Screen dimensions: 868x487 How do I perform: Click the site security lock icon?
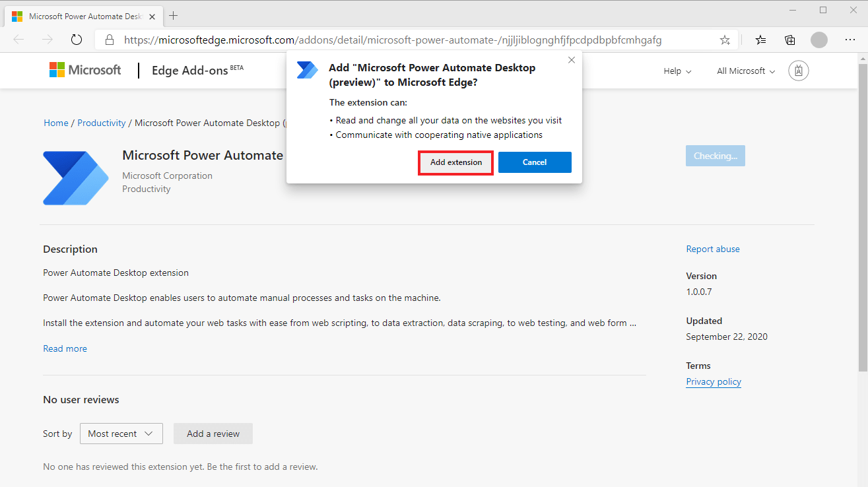(110, 39)
